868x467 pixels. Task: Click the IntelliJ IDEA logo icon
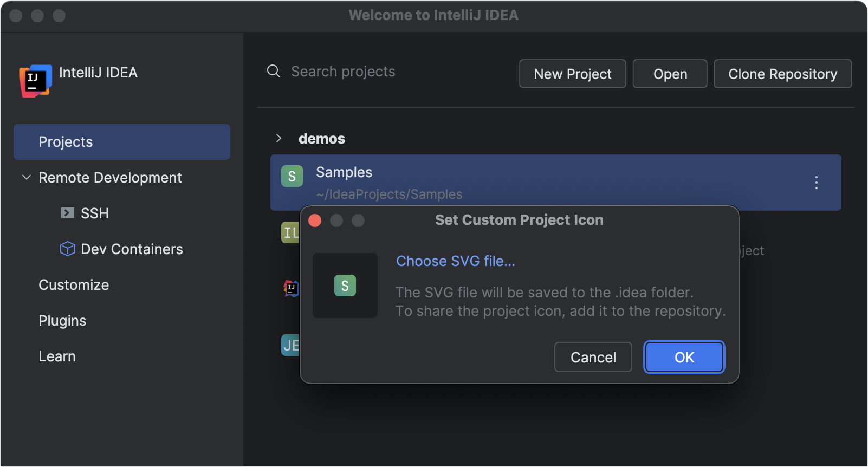tap(35, 80)
